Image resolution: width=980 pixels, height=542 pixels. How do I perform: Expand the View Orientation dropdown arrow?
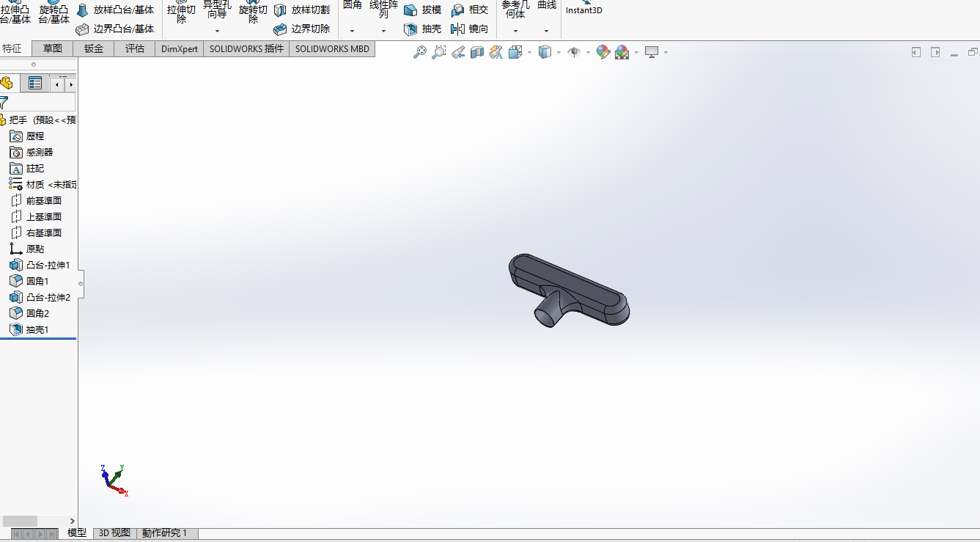click(x=529, y=53)
